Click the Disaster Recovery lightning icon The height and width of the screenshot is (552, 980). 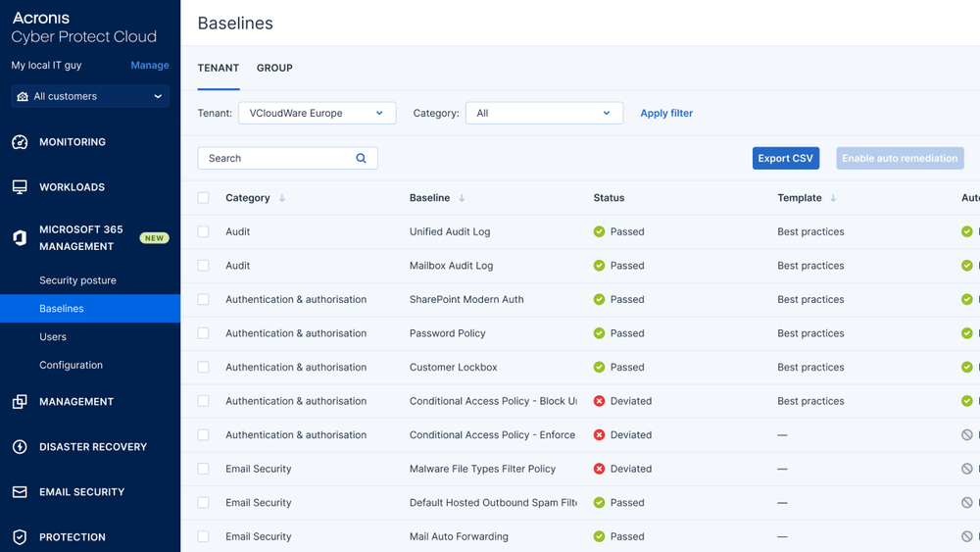pyautogui.click(x=20, y=446)
